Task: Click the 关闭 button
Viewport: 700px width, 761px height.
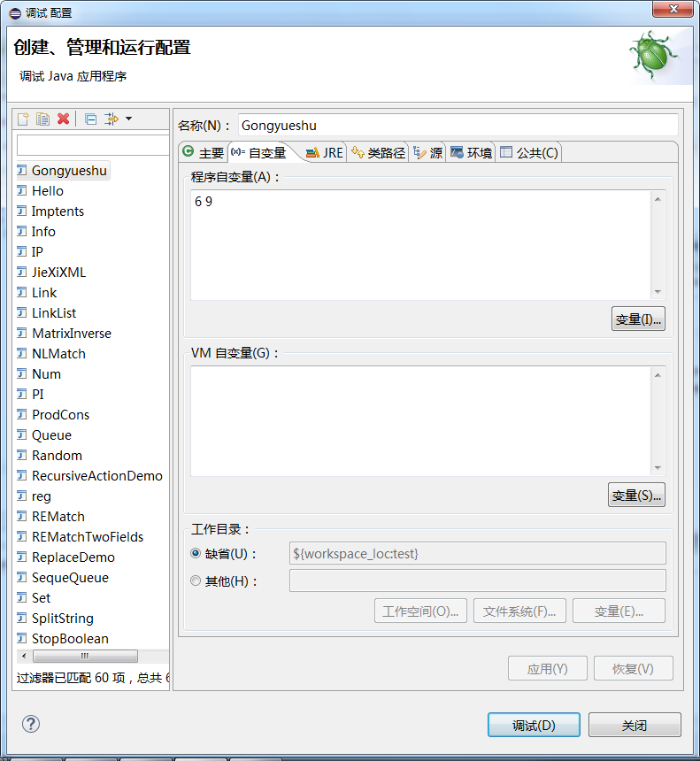Action: 635,725
